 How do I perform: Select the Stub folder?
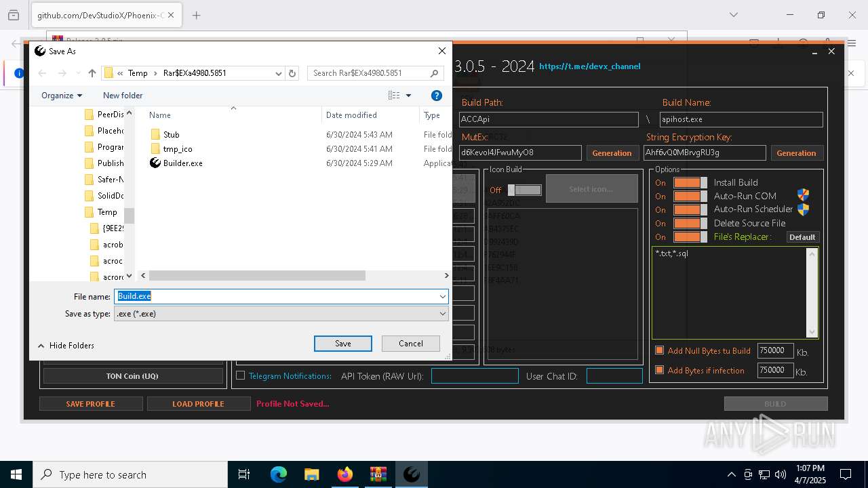tap(171, 135)
